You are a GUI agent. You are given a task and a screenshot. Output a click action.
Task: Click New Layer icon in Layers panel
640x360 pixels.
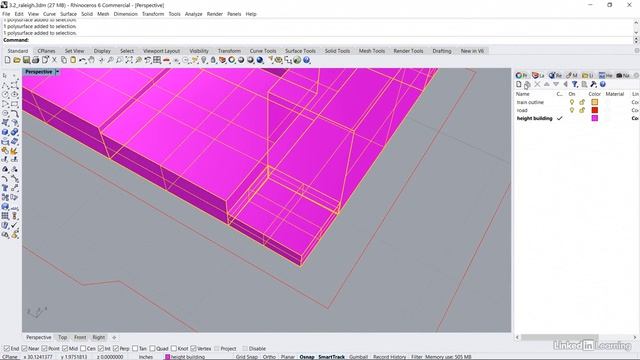pos(519,84)
